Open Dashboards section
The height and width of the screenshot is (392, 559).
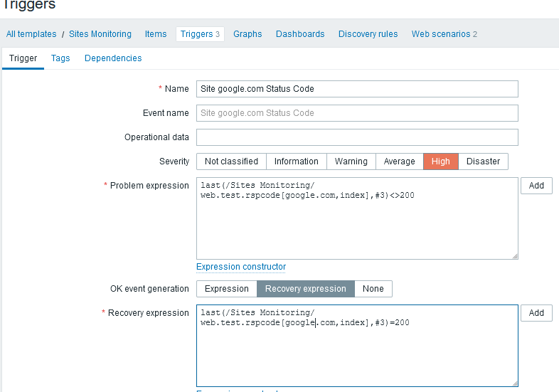300,34
